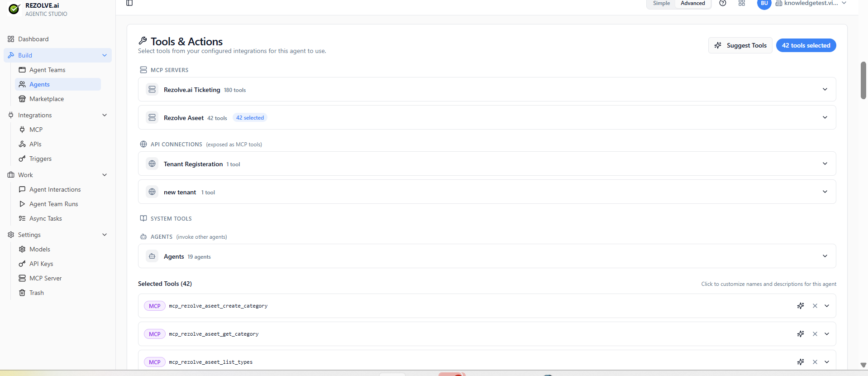Click the Tools & Actions wrench icon
Screen dimensions: 868x376
point(143,41)
